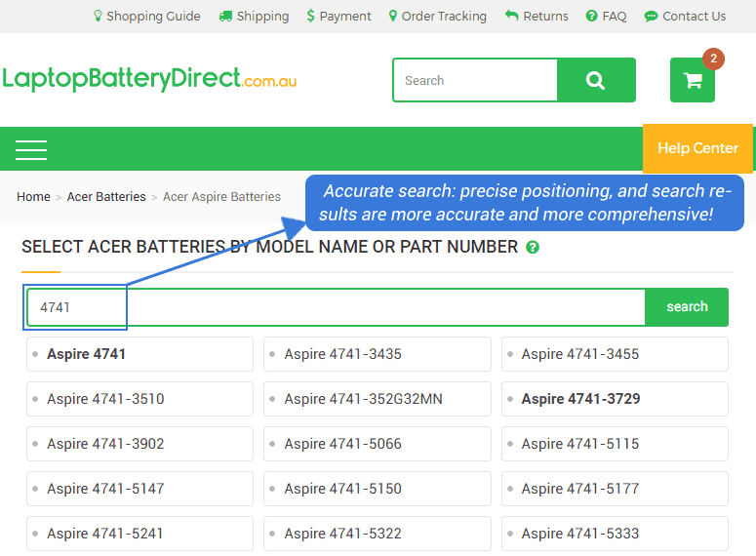Focus the top Search input field
The width and height of the screenshot is (756, 556).
click(x=475, y=80)
